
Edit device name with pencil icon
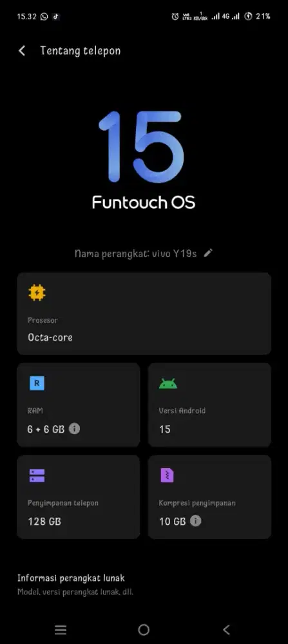point(208,253)
